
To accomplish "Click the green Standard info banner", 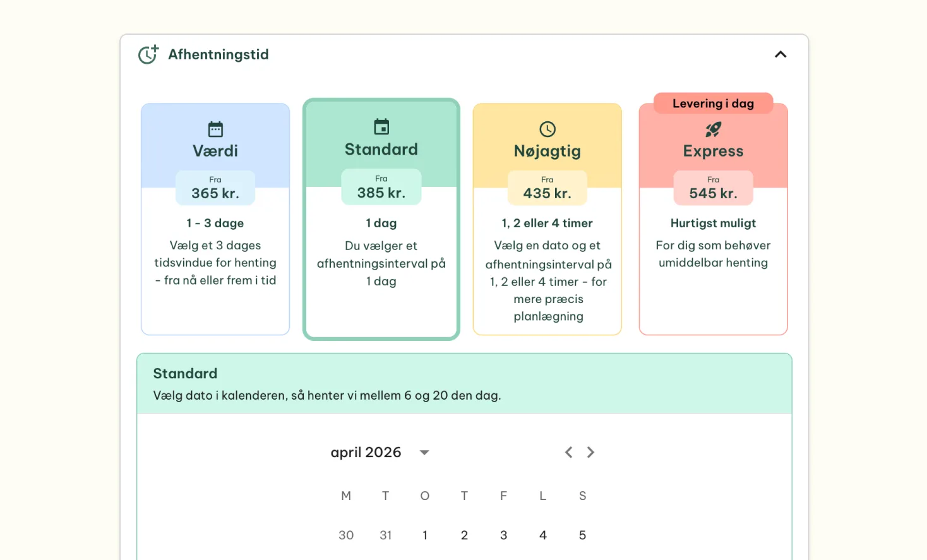I will tap(464, 383).
